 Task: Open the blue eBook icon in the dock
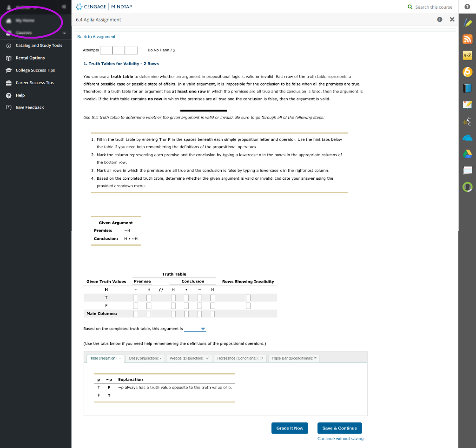[467, 87]
